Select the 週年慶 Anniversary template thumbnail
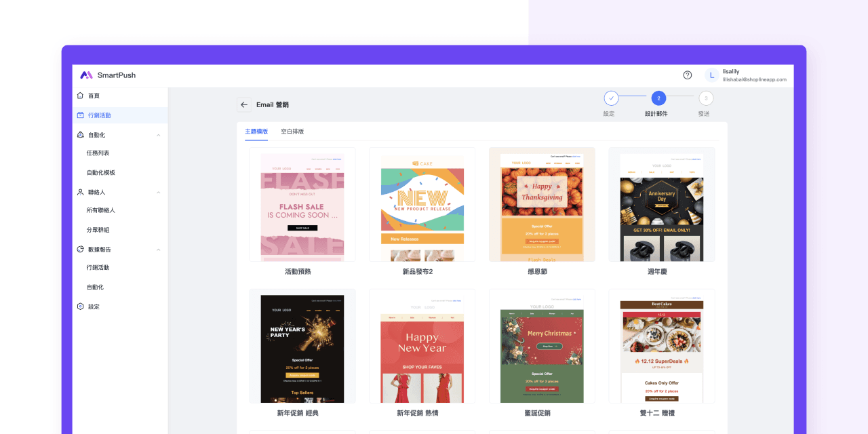Screen dimensions: 868x434 click(x=662, y=204)
